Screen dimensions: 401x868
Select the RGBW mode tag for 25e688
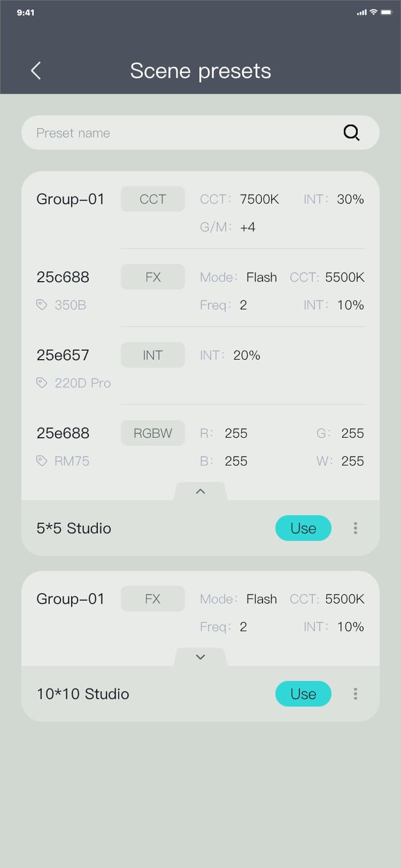point(153,433)
